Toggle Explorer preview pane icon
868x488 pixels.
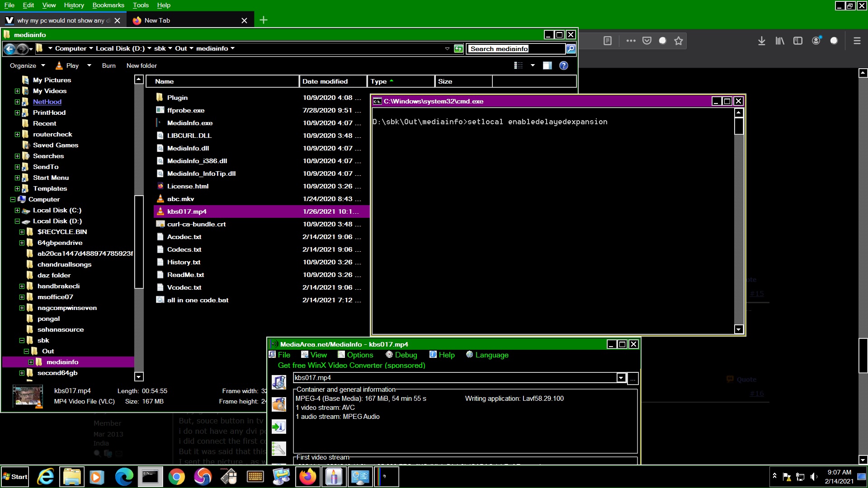pyautogui.click(x=547, y=66)
